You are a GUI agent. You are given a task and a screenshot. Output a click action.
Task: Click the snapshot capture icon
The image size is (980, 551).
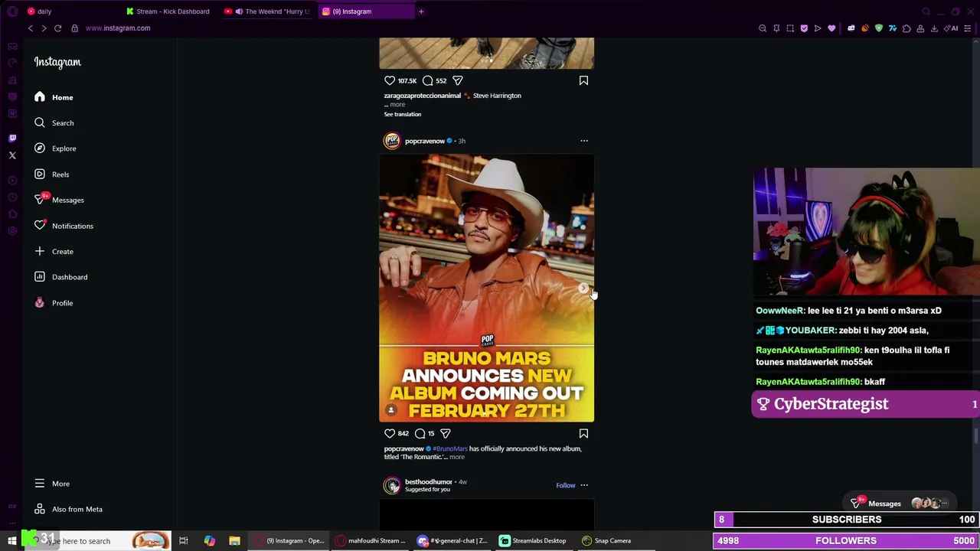[790, 28]
